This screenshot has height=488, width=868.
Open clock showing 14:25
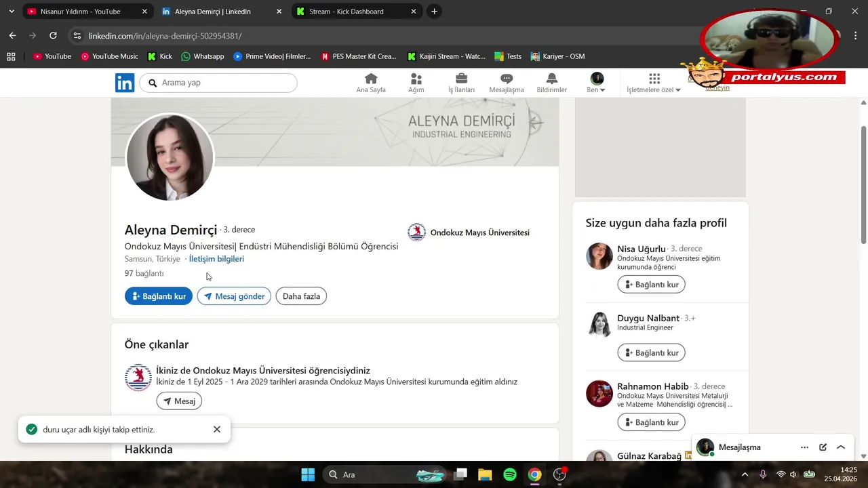pos(840,474)
